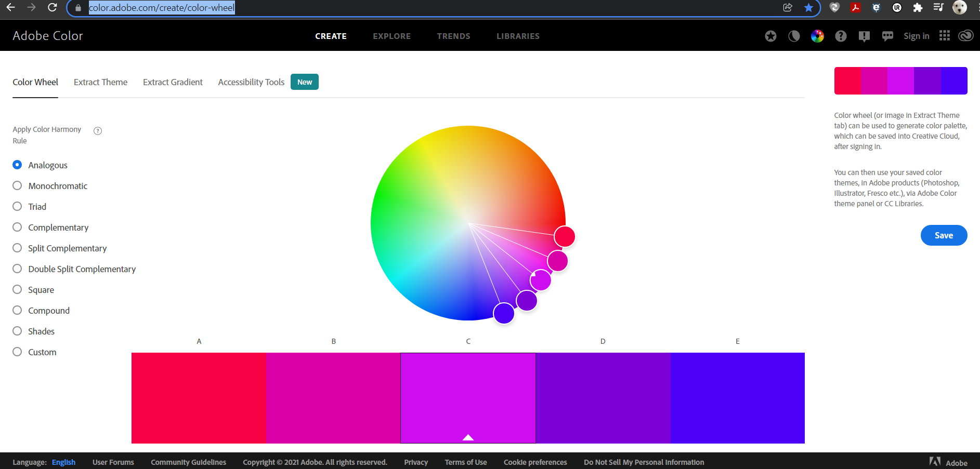Click the heart sync extension icon
980x469 pixels.
(834, 7)
